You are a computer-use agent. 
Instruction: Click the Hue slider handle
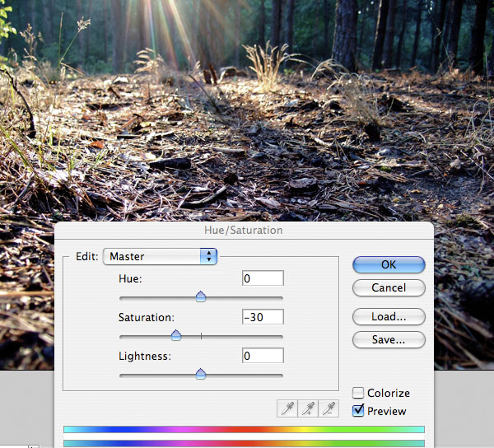pyautogui.click(x=201, y=296)
